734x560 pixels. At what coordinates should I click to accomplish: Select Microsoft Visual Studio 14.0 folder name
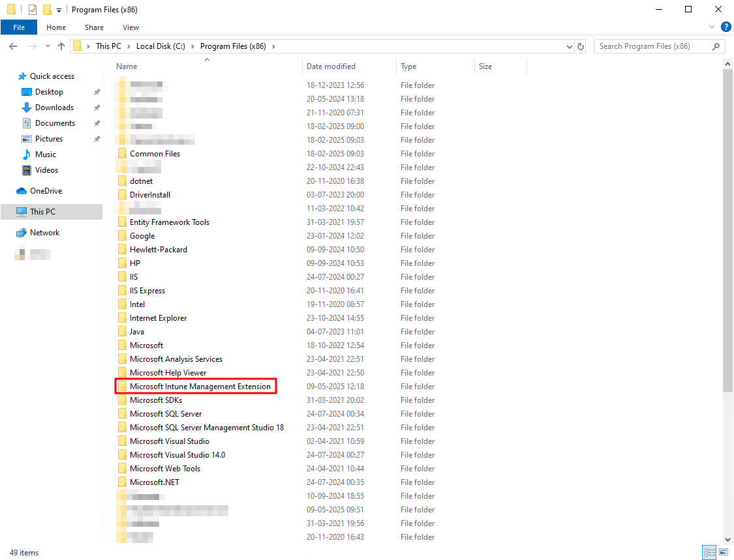(x=177, y=455)
